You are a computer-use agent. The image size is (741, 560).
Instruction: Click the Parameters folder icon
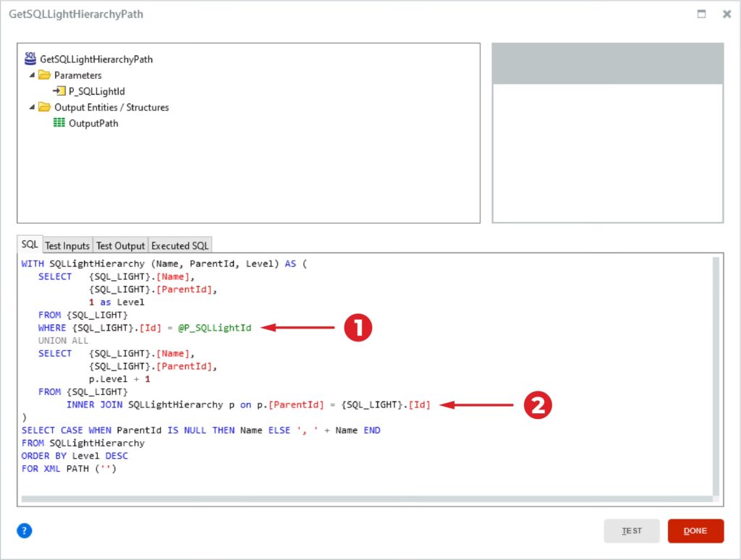(x=45, y=75)
